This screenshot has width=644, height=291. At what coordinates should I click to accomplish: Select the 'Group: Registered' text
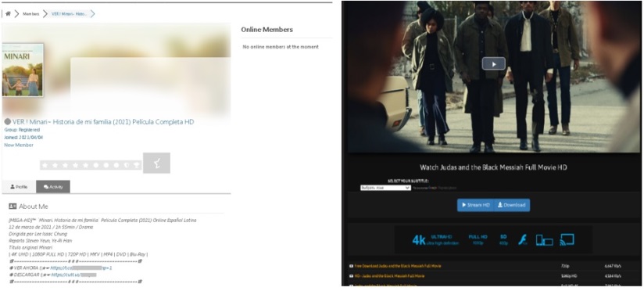pyautogui.click(x=22, y=130)
